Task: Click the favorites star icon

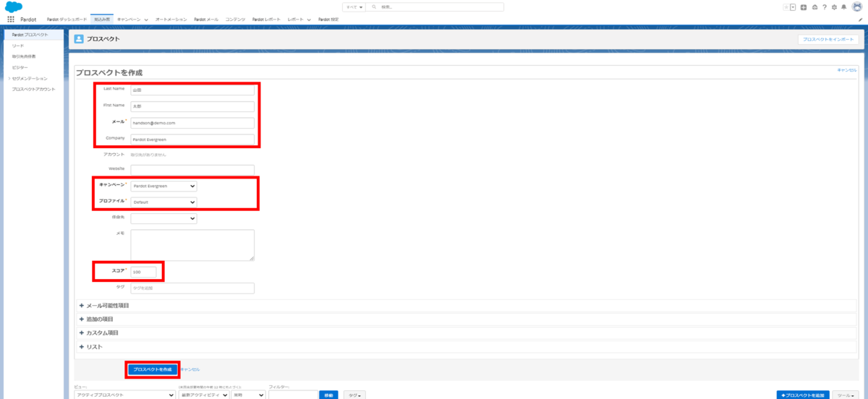Action: [786, 7]
